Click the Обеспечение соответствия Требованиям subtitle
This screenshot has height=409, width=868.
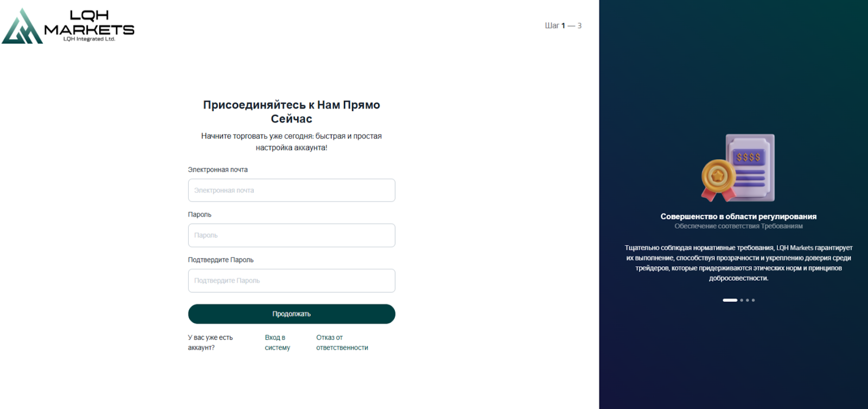[x=738, y=226]
